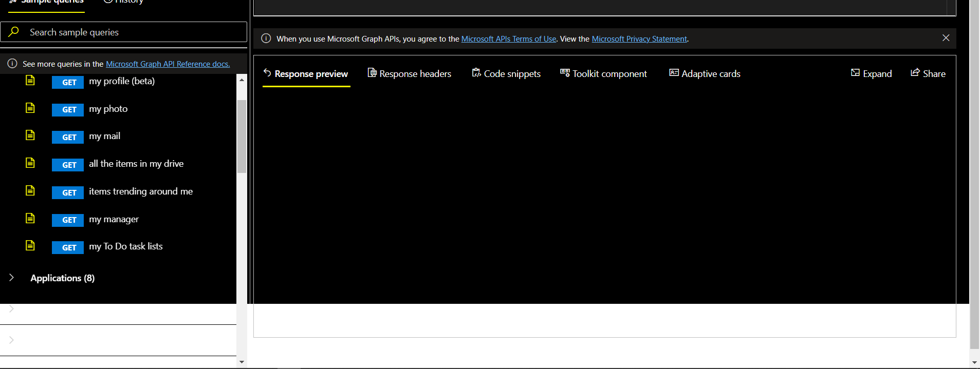The height and width of the screenshot is (369, 980).
Task: Open docs icon for all the items in my drive
Action: pyautogui.click(x=30, y=163)
